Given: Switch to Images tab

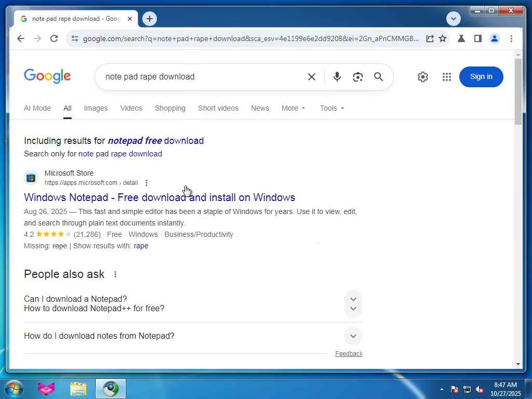Looking at the screenshot, I should 96,108.
